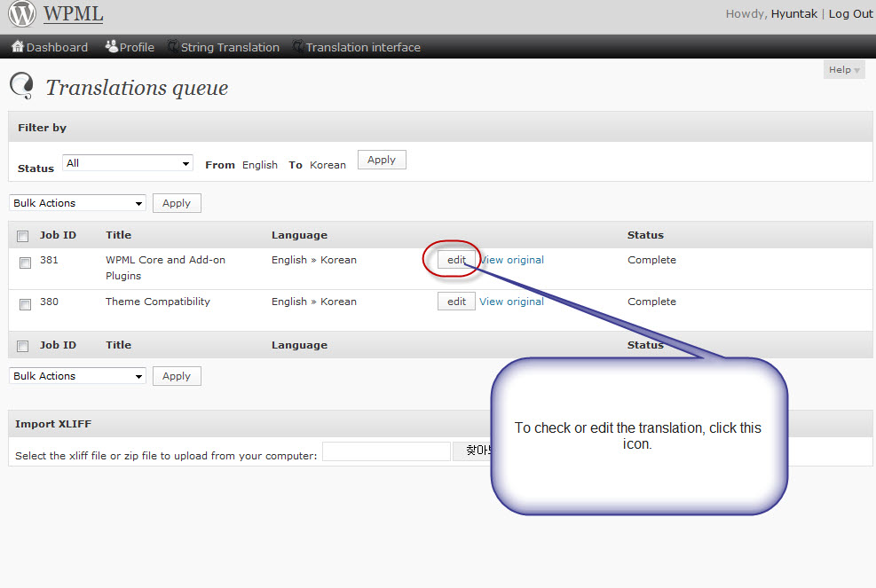Open the Hyuntak user profile link

[793, 14]
